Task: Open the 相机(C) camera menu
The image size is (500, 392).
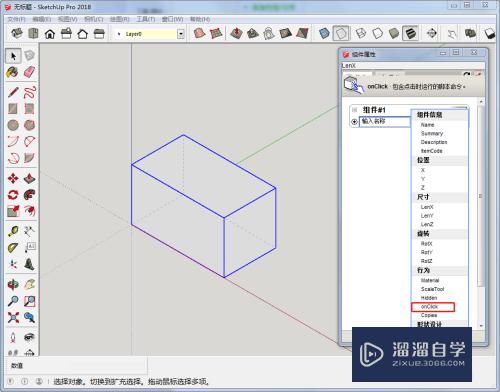Action: point(94,19)
